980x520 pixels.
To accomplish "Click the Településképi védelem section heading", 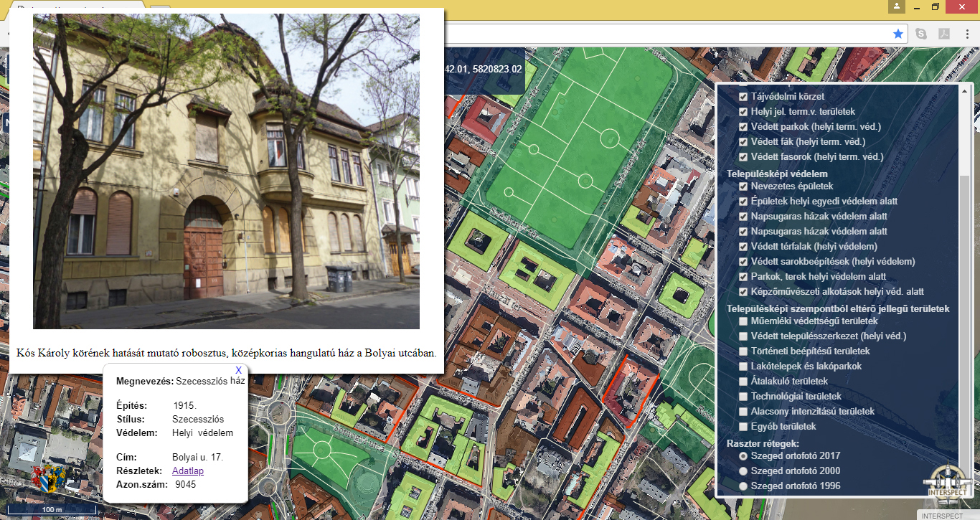I will [777, 174].
